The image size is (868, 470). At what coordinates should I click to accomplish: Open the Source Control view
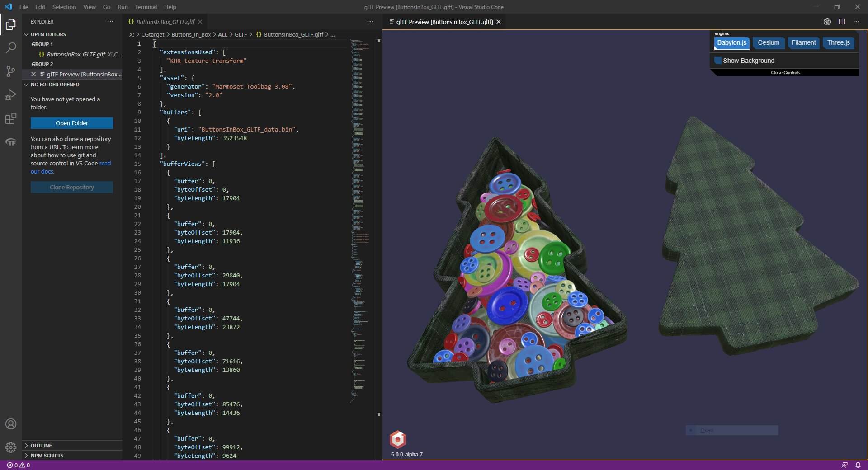click(x=11, y=71)
